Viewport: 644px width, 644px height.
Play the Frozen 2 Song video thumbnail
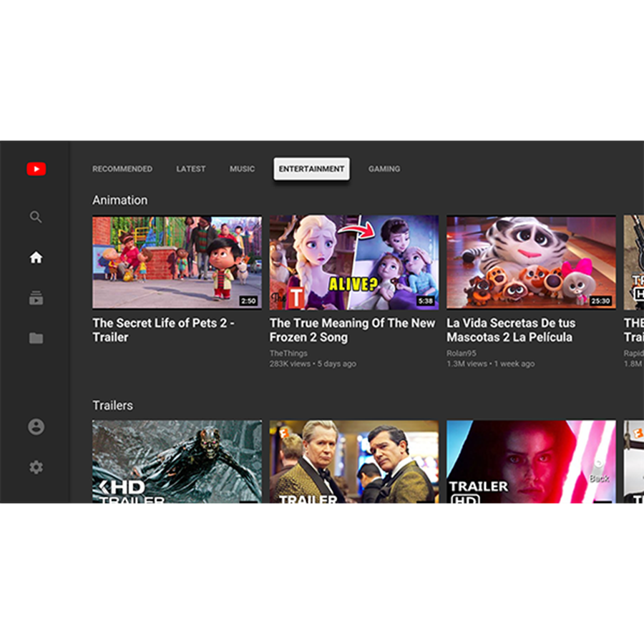[x=354, y=263]
